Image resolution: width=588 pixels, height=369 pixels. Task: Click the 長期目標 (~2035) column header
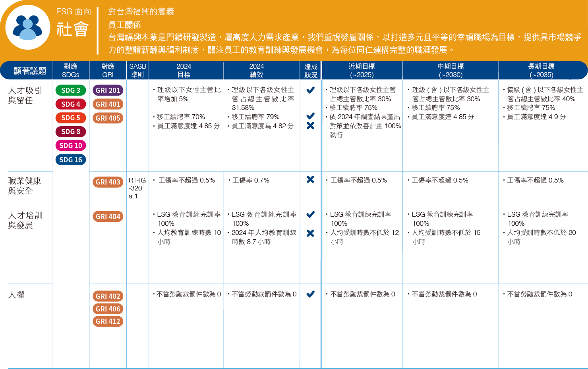pyautogui.click(x=542, y=71)
